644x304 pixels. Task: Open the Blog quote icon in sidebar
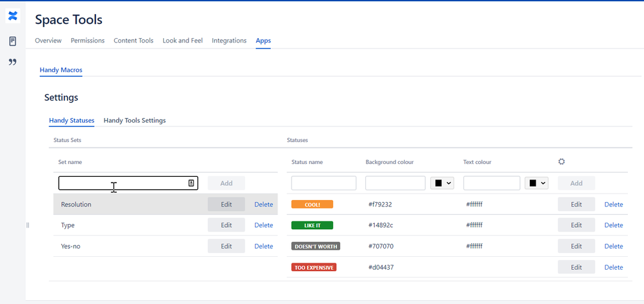click(x=13, y=62)
